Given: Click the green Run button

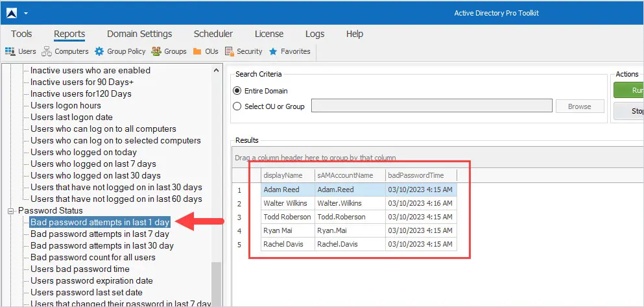Looking at the screenshot, I should click(629, 90).
